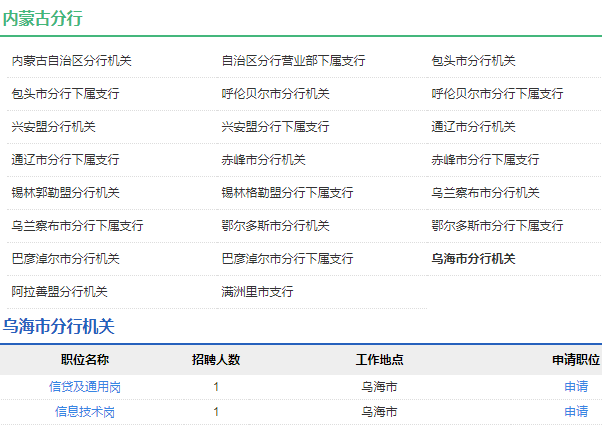The height and width of the screenshot is (425, 602).
Task: Click 申请 for 信贷及通用岗
Action: pos(575,386)
